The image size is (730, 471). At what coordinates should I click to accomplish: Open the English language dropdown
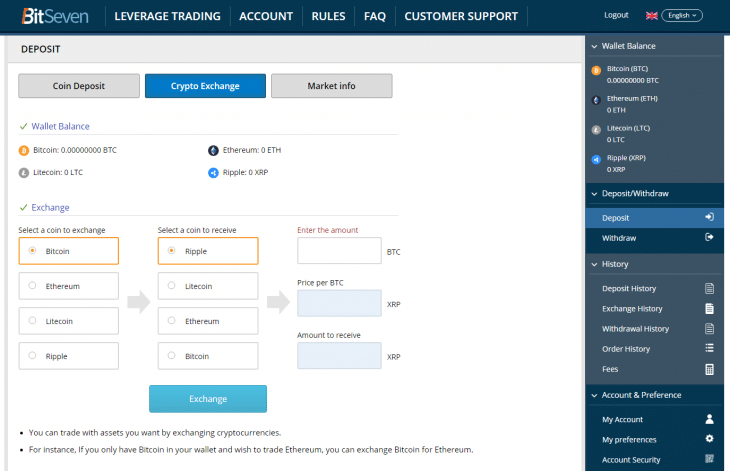(682, 15)
